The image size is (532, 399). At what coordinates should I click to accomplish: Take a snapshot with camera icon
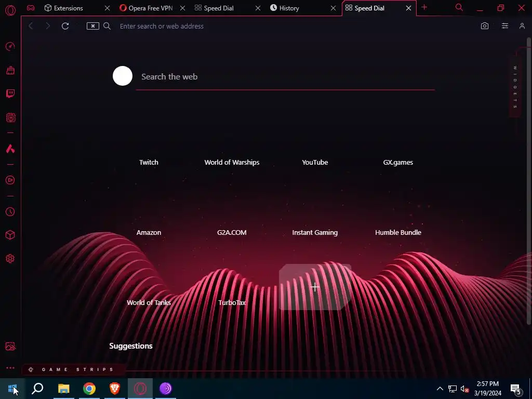[x=485, y=26]
